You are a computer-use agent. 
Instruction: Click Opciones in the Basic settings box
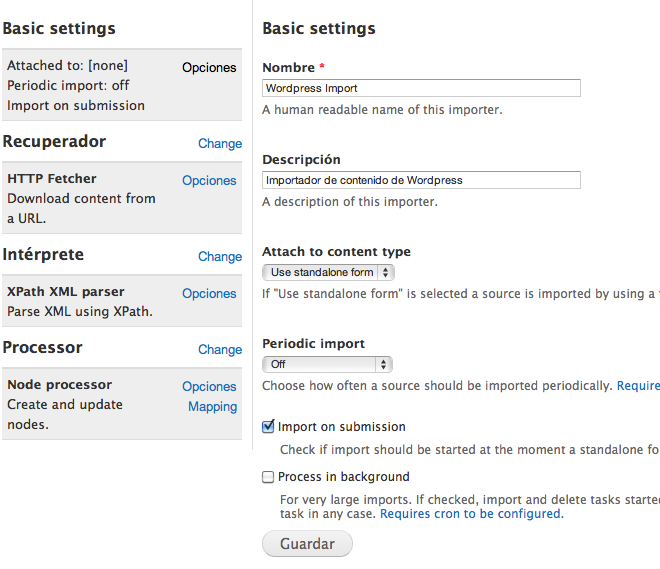point(209,68)
